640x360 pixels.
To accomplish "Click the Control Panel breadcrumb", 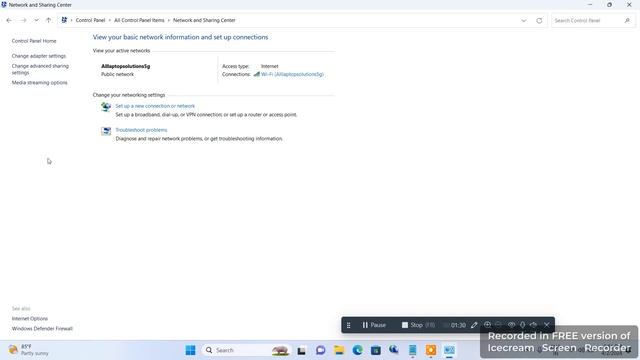I will [90, 20].
